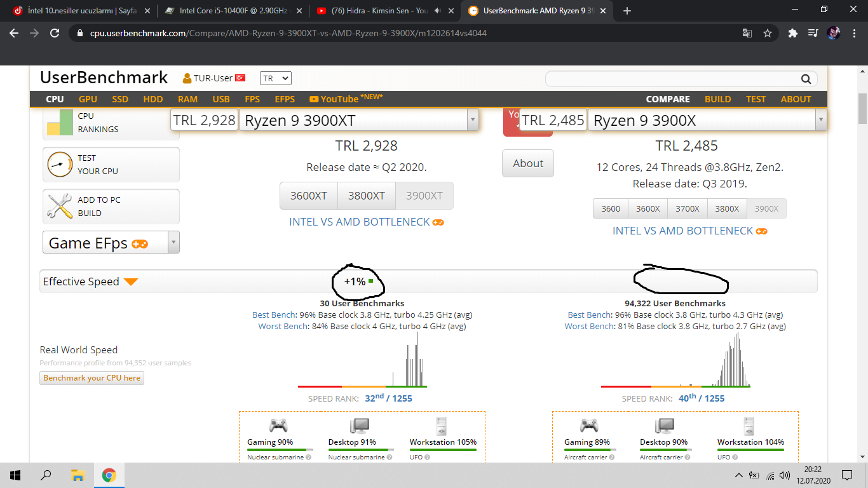Click the 3900X Workstation 104% progress bar
This screenshot has width=868, height=488.
click(x=750, y=450)
